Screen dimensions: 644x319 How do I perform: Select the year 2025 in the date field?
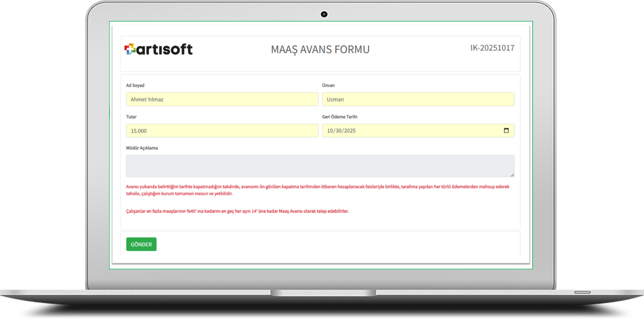point(350,131)
